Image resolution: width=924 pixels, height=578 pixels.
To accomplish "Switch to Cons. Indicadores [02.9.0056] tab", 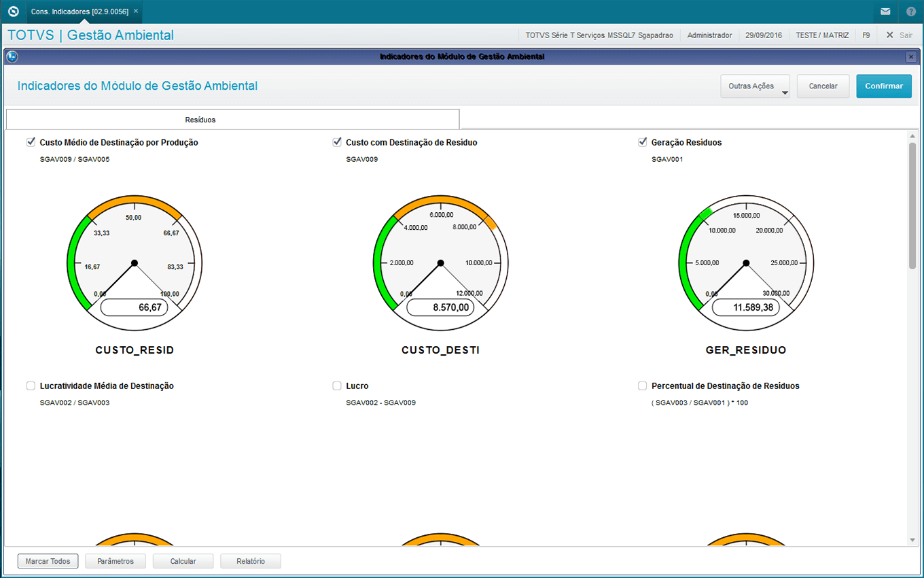I will [79, 12].
